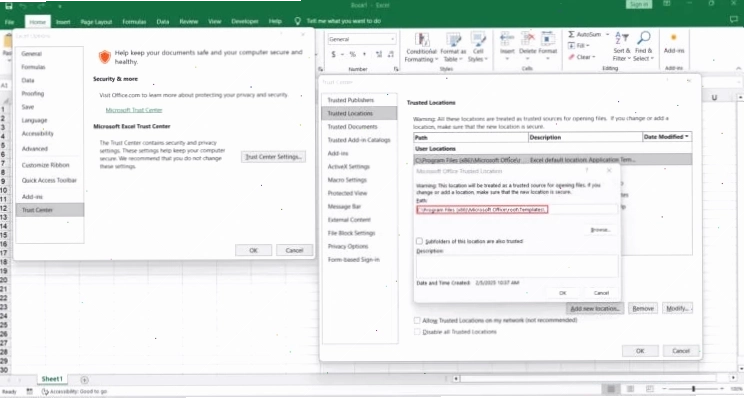744x399 pixels.
Task: Open the Formulas ribbon tab
Action: [x=134, y=21]
